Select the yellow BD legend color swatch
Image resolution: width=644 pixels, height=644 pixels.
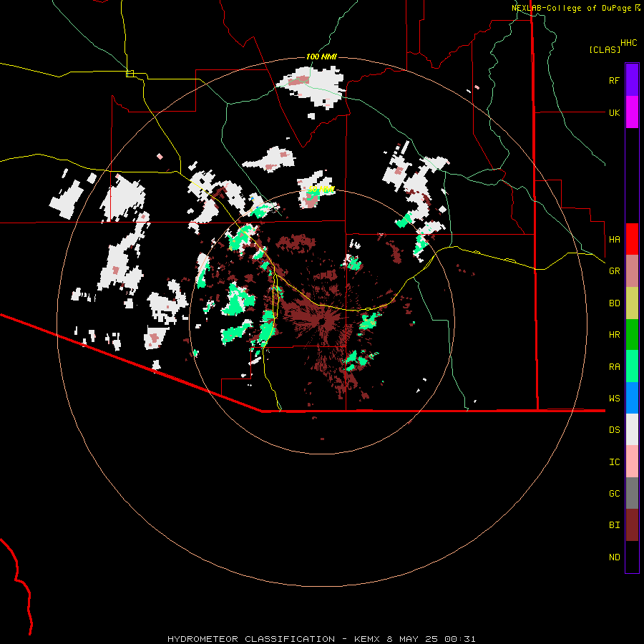click(x=632, y=303)
